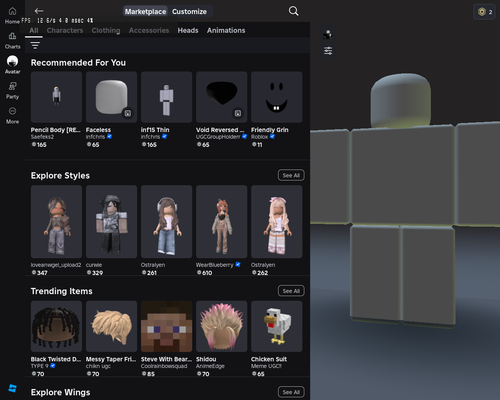
Task: Click the Roblox creator under Friendly Grin
Action: [x=259, y=137]
